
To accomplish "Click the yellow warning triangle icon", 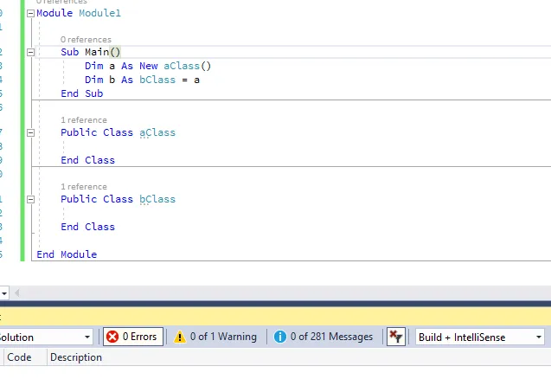I will click(x=180, y=337).
